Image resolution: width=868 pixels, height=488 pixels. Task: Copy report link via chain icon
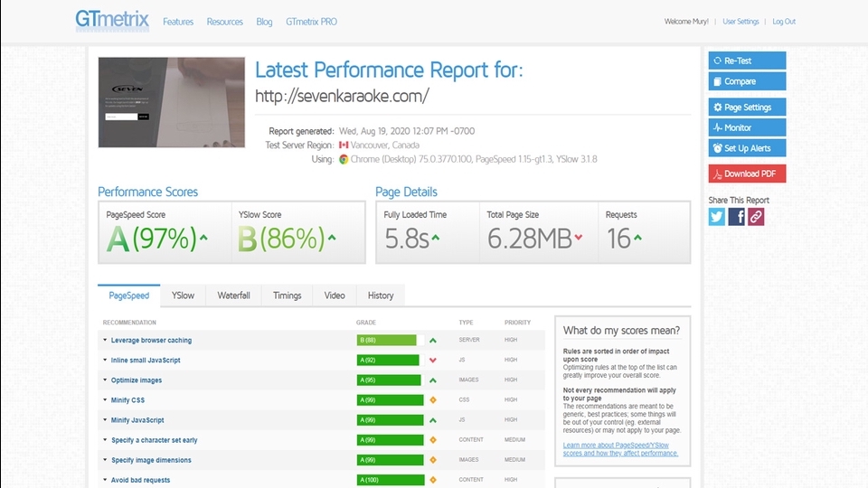(x=756, y=217)
